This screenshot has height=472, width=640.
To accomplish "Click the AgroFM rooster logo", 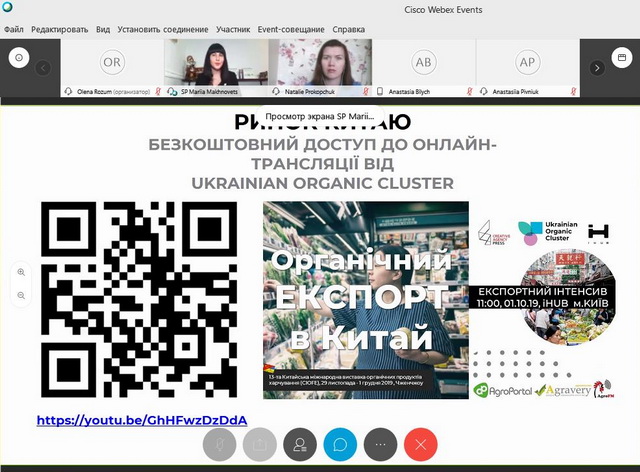I will click(604, 389).
